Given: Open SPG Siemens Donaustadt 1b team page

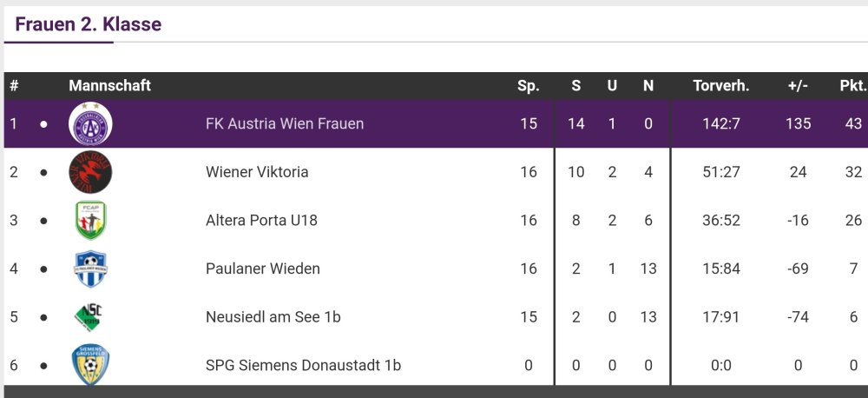Looking at the screenshot, I should pyautogui.click(x=303, y=365).
